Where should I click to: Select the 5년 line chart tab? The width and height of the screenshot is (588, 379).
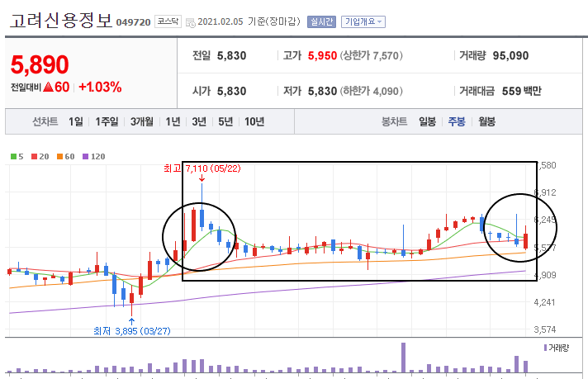click(225, 121)
